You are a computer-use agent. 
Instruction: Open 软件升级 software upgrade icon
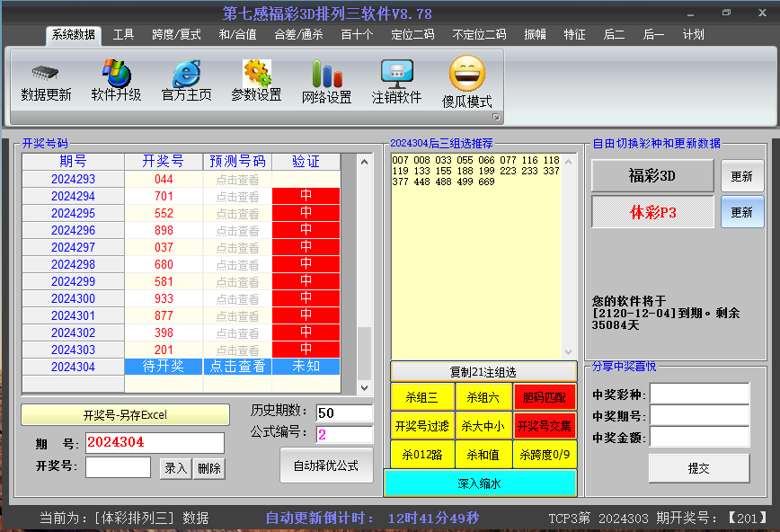116,73
